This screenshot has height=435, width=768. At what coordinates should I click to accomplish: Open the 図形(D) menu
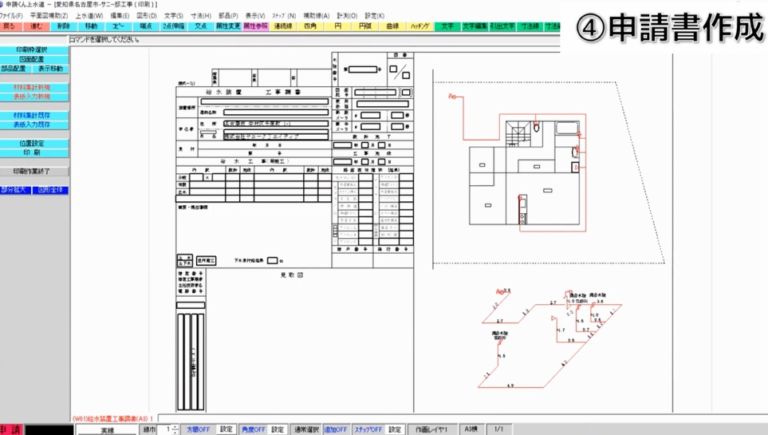147,16
